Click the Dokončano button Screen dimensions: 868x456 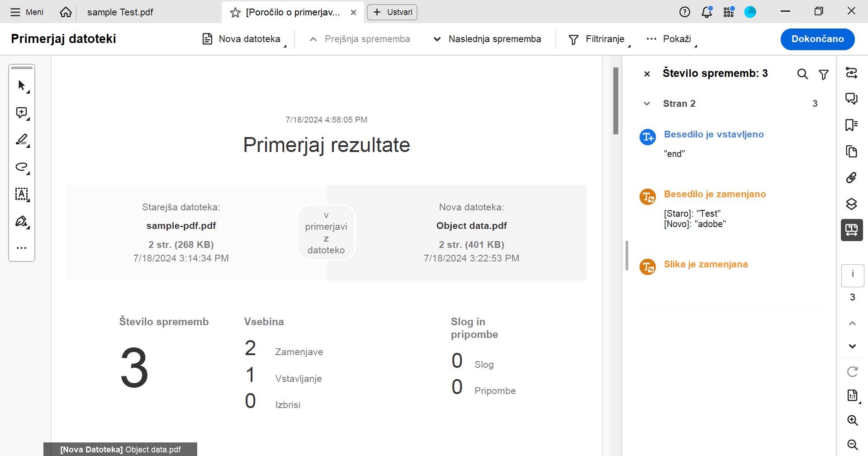817,39
